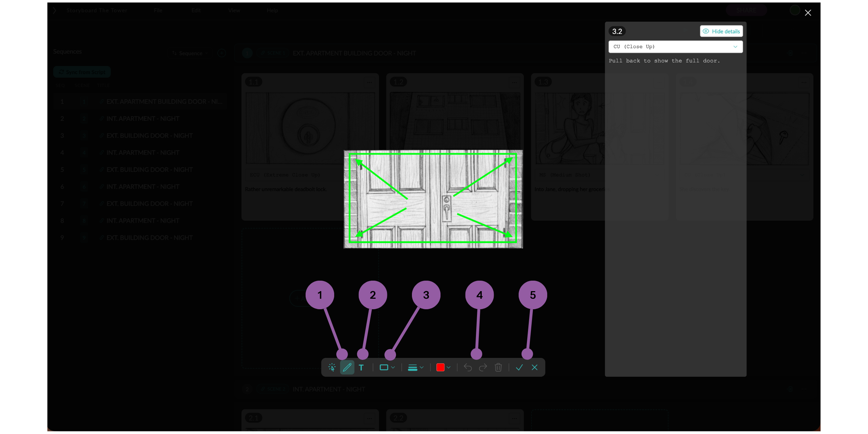Open the File menu
Image resolution: width=868 pixels, height=434 pixels.
(x=158, y=10)
